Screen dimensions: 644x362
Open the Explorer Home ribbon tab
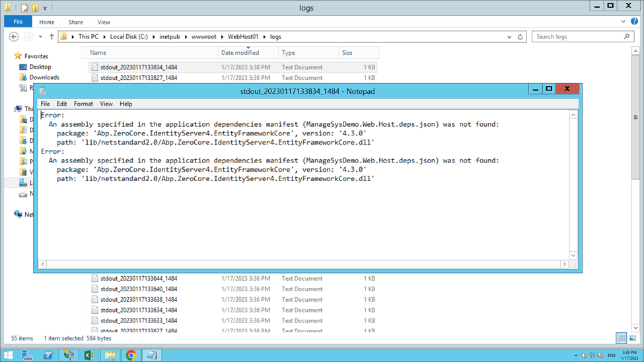pyautogui.click(x=46, y=22)
